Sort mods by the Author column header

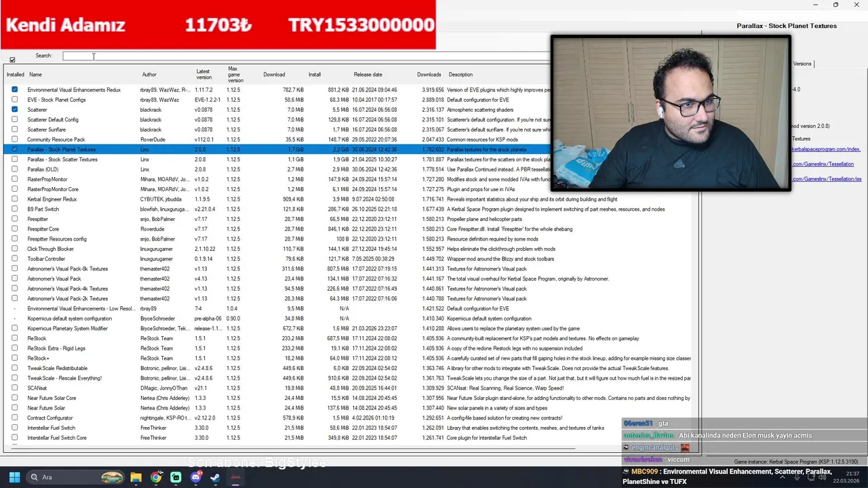(149, 75)
